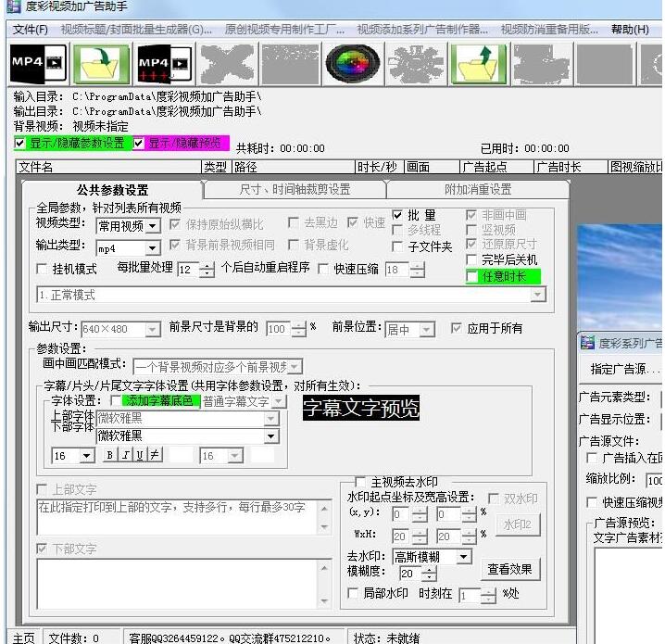This screenshot has width=665, height=644.
Task: Click the 文件名 column header
Action: coord(109,167)
